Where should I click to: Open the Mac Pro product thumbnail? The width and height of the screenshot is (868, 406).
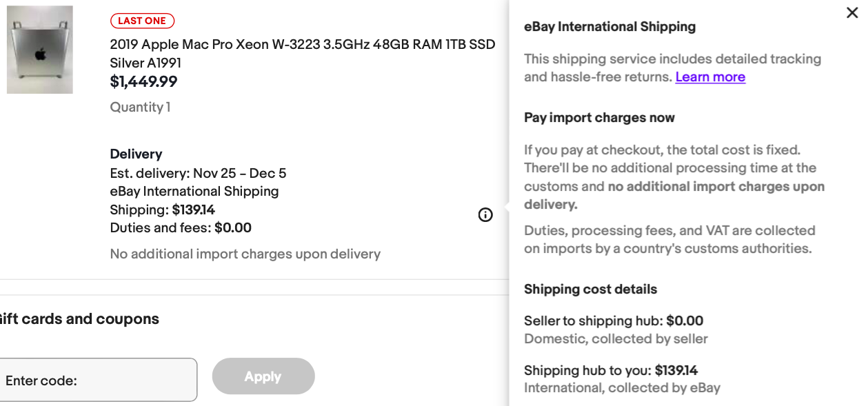40,50
